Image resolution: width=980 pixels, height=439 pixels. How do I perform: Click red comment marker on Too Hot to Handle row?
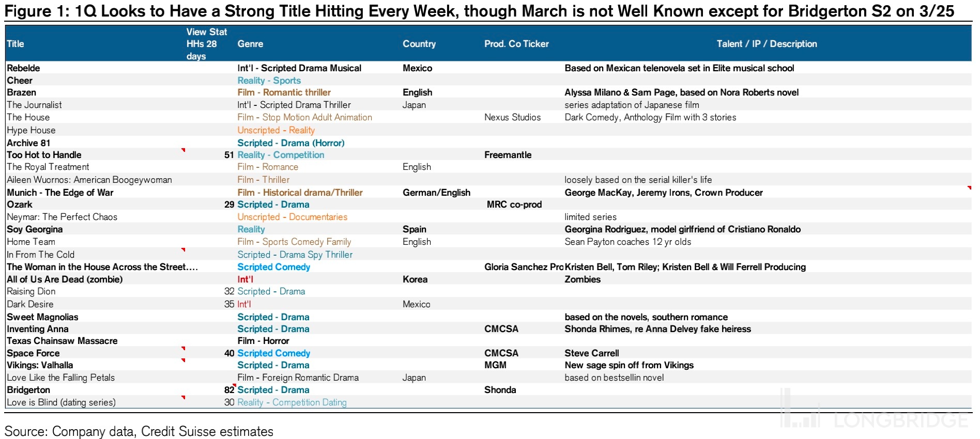pyautogui.click(x=183, y=150)
